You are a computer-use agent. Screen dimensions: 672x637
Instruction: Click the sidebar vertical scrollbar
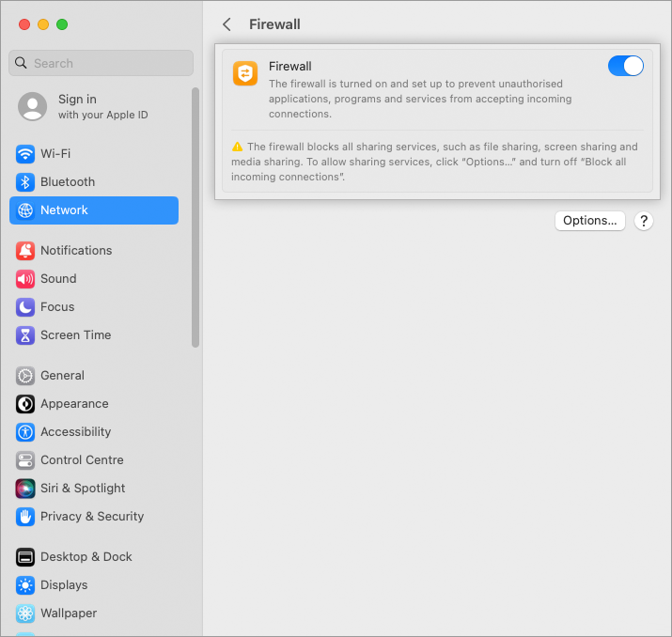point(195,218)
